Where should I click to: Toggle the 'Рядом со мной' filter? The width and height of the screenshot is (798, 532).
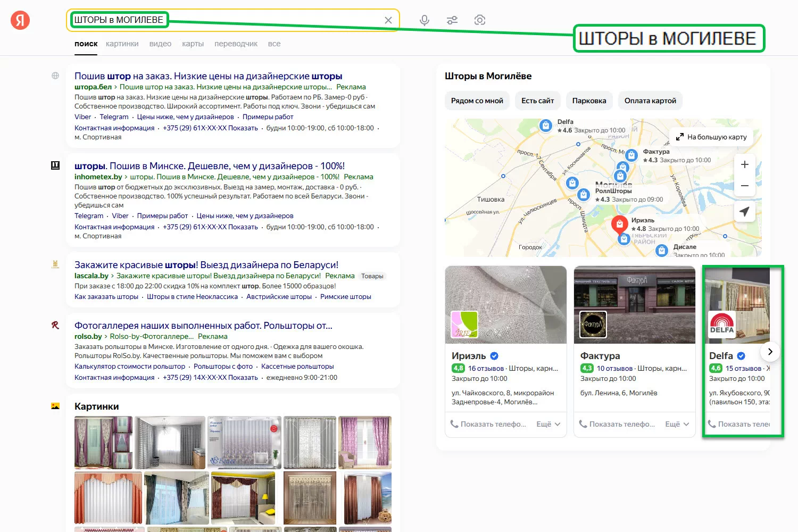point(477,101)
